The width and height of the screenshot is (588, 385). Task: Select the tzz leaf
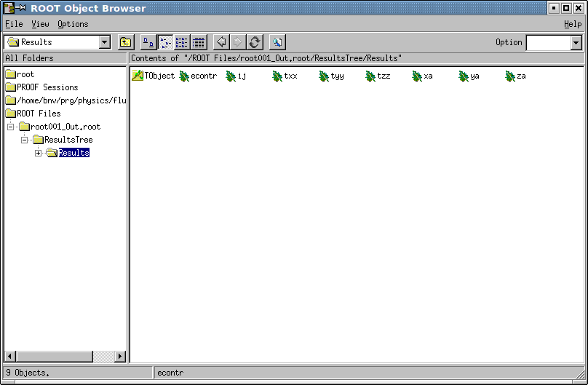coord(378,76)
